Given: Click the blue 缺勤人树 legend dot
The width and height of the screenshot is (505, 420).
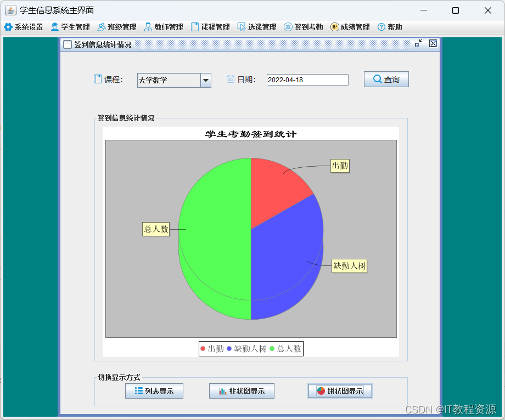Looking at the screenshot, I should tap(229, 349).
